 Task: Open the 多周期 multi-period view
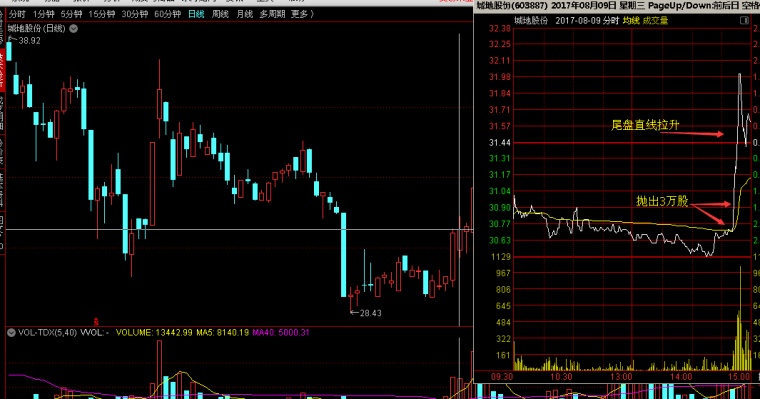[x=272, y=14]
